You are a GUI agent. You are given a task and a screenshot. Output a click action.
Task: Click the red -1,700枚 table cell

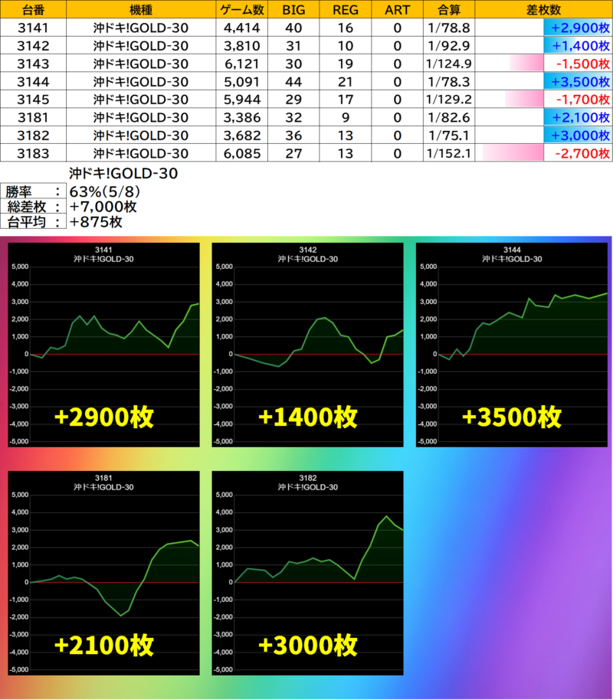tap(543, 99)
